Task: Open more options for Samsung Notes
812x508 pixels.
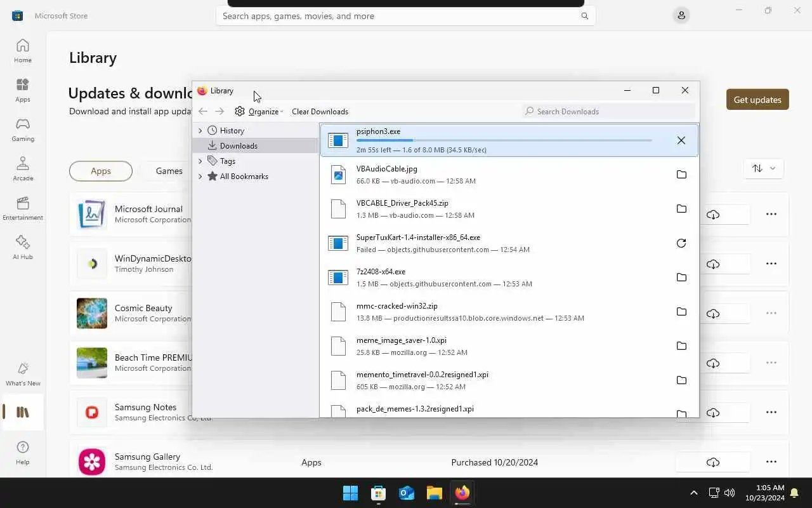Action: click(771, 412)
